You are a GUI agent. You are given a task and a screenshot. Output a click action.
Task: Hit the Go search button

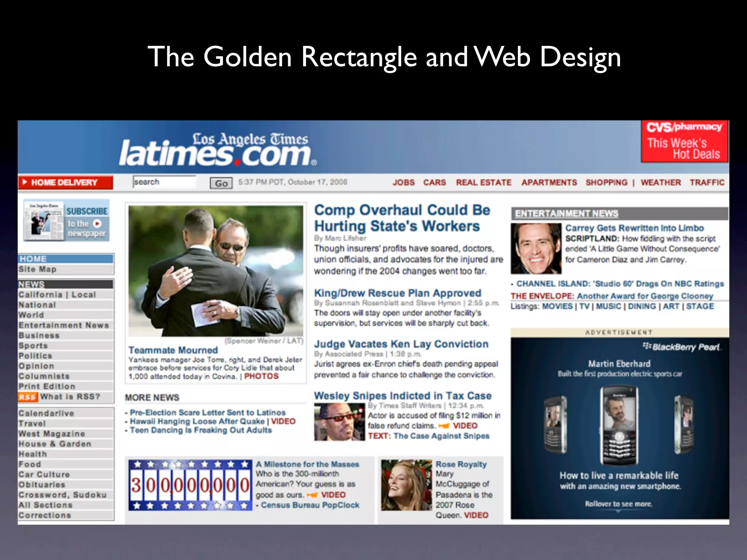click(221, 183)
